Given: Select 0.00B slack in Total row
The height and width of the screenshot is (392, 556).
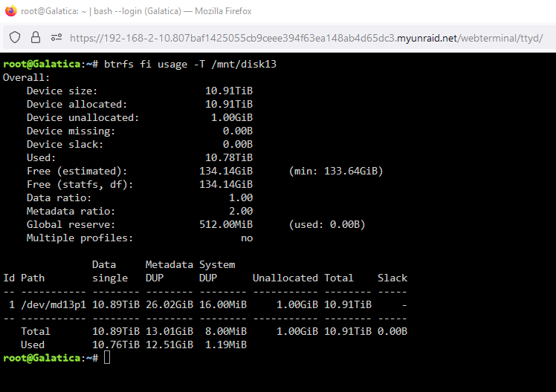Looking at the screenshot, I should point(392,331).
